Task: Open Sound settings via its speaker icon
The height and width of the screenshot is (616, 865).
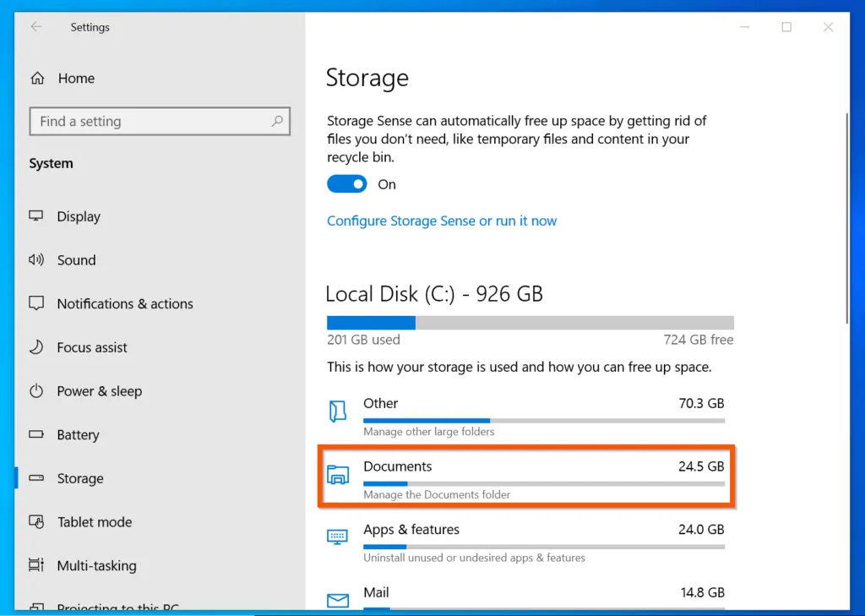Action: click(34, 260)
